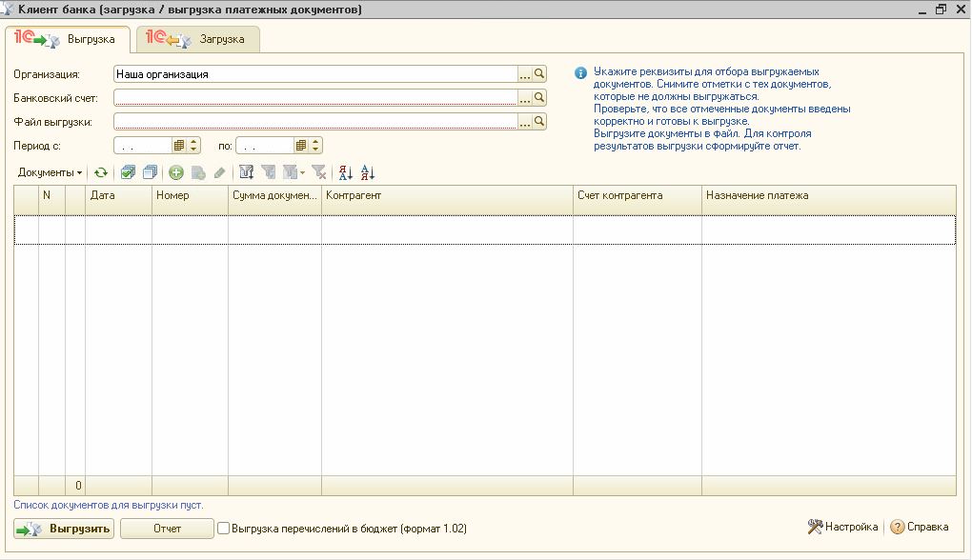The width and height of the screenshot is (972, 560).
Task: Open bank account with magnifier icon
Action: click(x=539, y=98)
